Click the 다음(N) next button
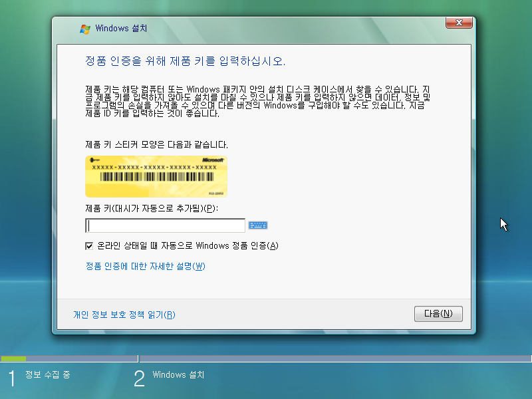532x399 pixels. coord(438,314)
